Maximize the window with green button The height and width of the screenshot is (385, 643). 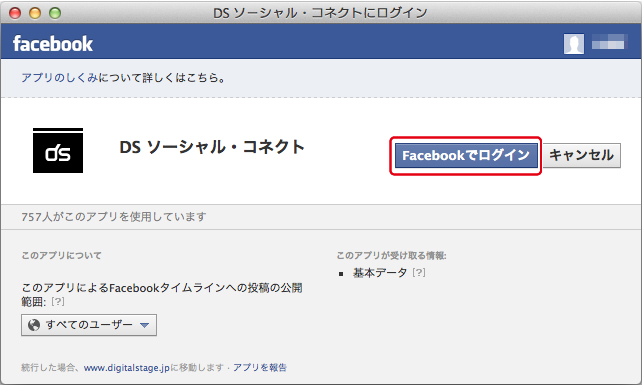[55, 13]
